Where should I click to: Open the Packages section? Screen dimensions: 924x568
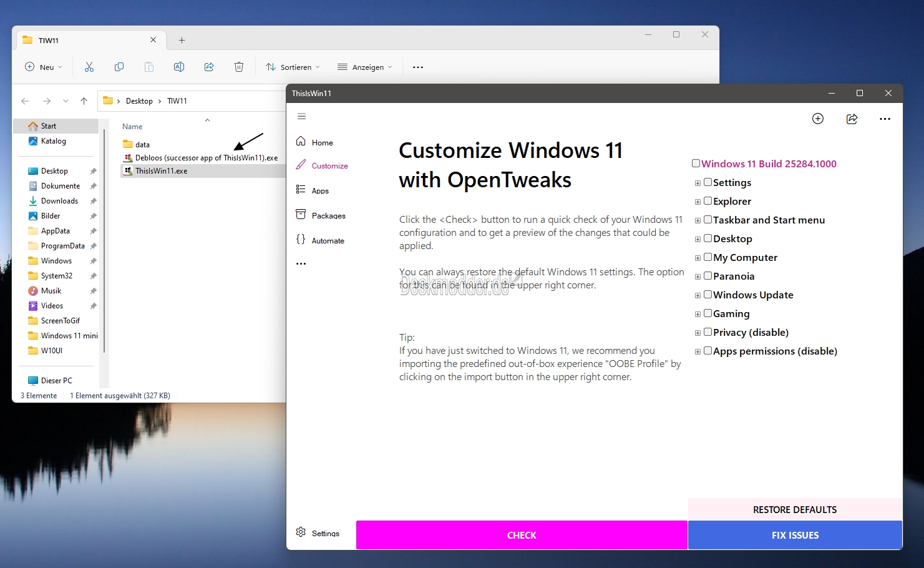tap(321, 215)
